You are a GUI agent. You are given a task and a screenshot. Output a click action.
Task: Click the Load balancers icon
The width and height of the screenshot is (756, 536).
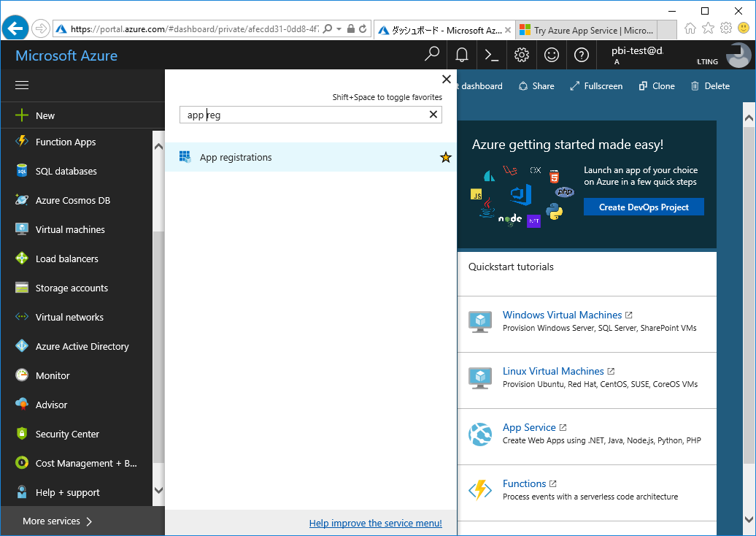click(x=22, y=258)
